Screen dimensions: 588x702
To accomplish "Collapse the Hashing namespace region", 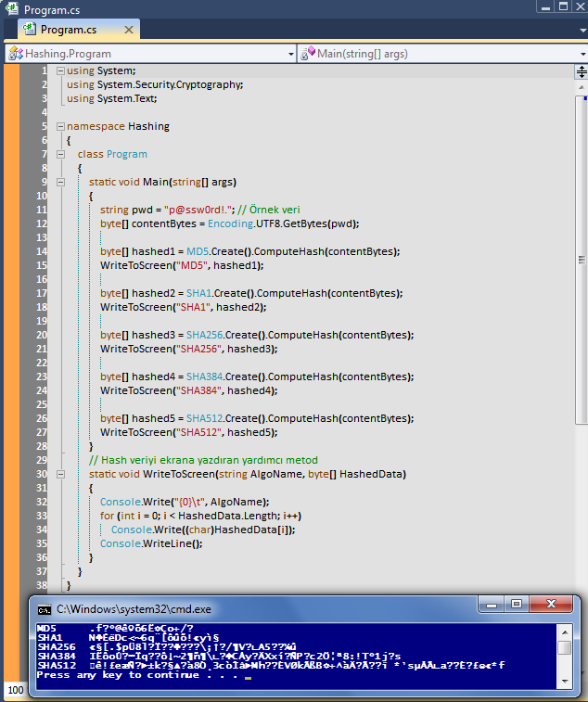I will [60, 126].
